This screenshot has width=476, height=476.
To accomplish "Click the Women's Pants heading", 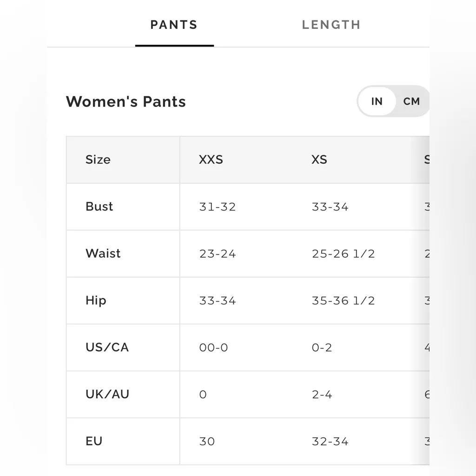I will point(126,102).
